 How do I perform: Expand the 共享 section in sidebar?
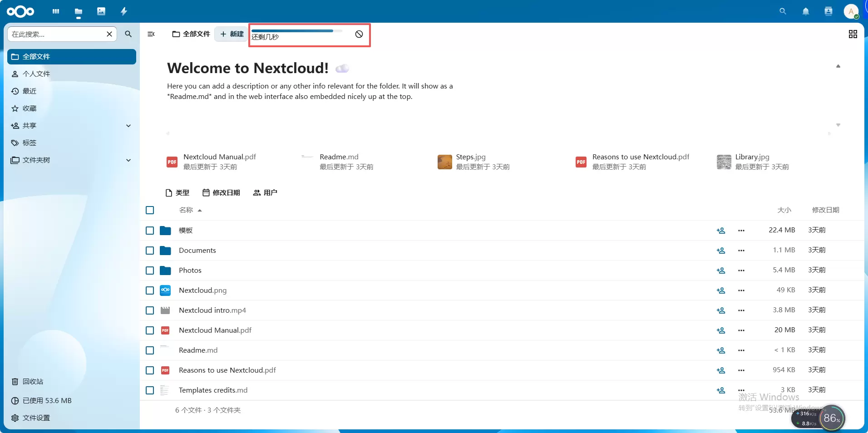(x=128, y=126)
